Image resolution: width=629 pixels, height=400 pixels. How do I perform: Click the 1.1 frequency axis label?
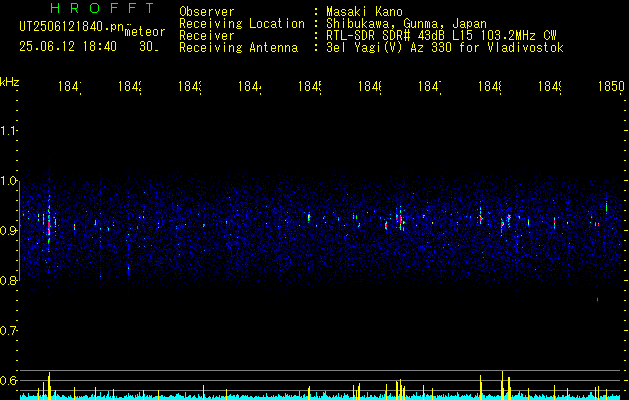pos(8,130)
